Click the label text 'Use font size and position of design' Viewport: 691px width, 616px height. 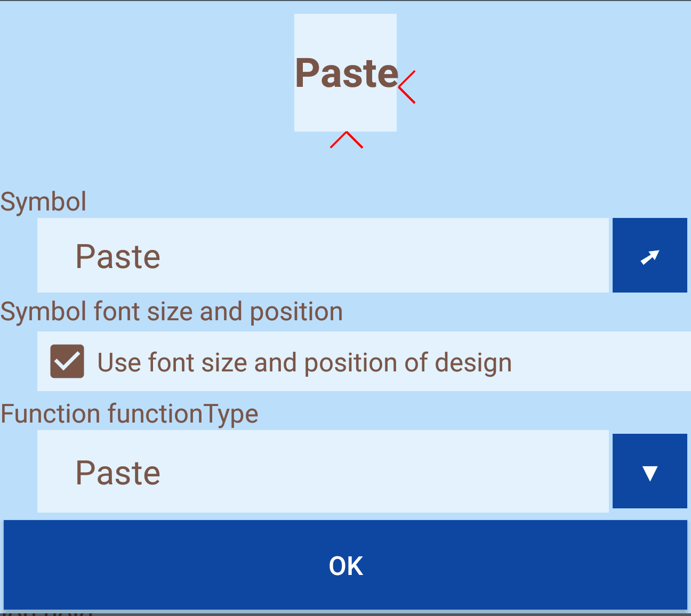304,363
